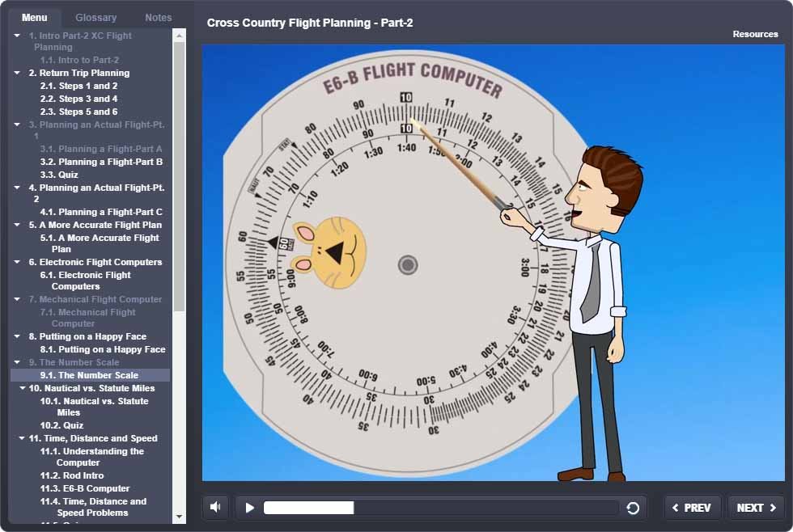Go to previous slide with PREV
The width and height of the screenshot is (793, 532).
[x=693, y=508]
